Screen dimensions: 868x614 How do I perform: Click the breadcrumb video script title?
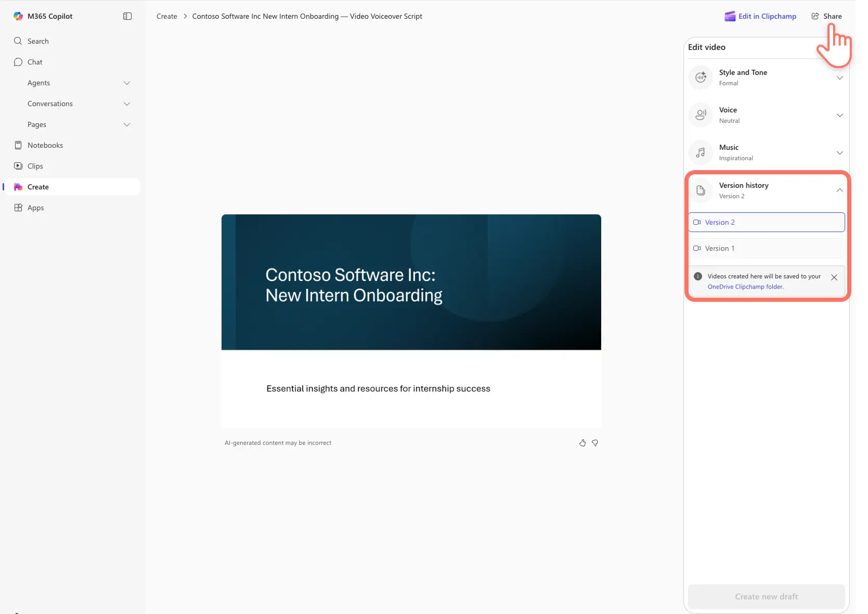pos(307,16)
